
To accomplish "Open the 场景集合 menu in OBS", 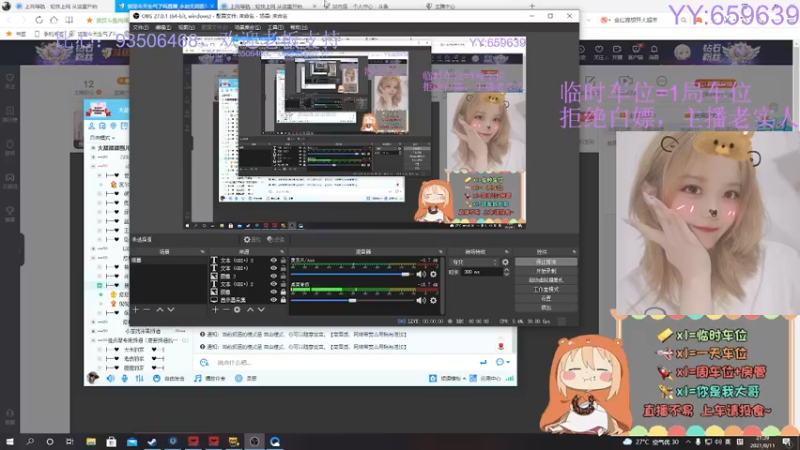I will (247, 28).
